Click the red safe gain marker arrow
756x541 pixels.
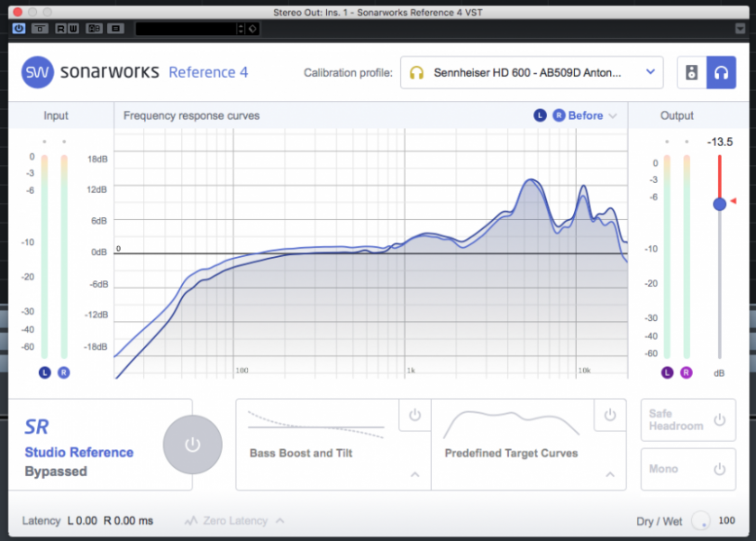tap(733, 201)
